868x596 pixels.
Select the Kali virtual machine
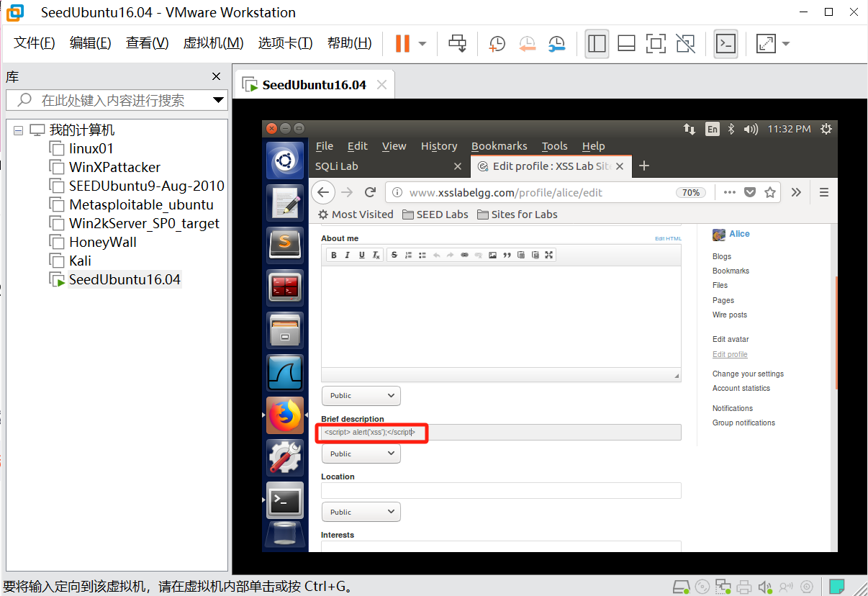coord(80,261)
